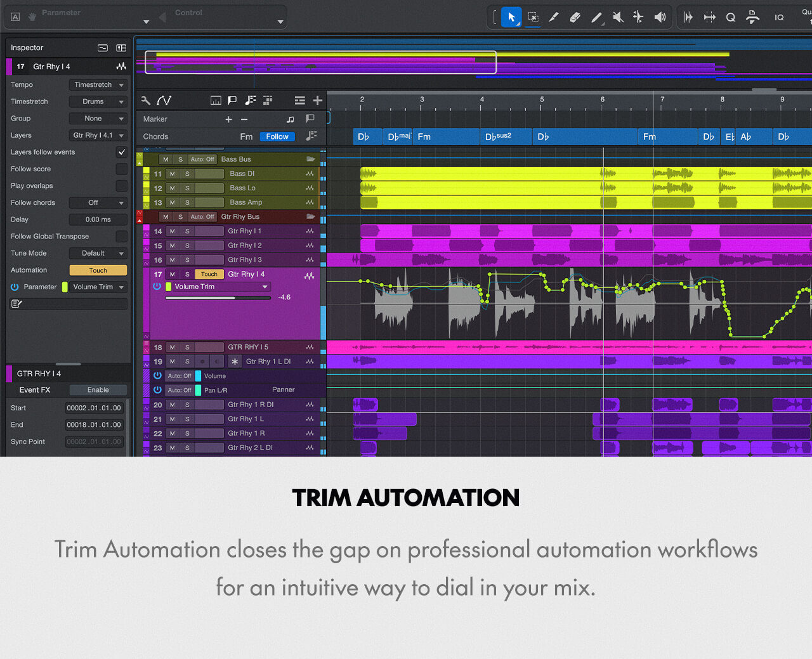Open the Add Tracks plus icon

coord(318,100)
